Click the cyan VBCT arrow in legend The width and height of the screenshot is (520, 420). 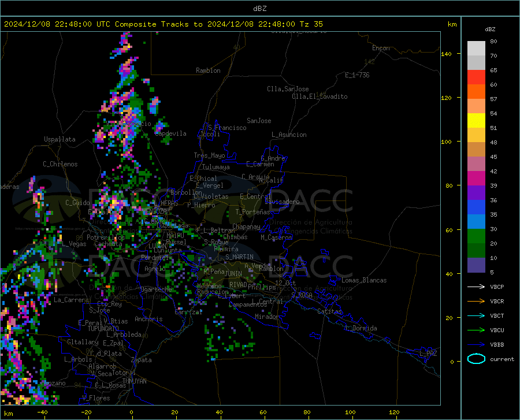pyautogui.click(x=476, y=315)
